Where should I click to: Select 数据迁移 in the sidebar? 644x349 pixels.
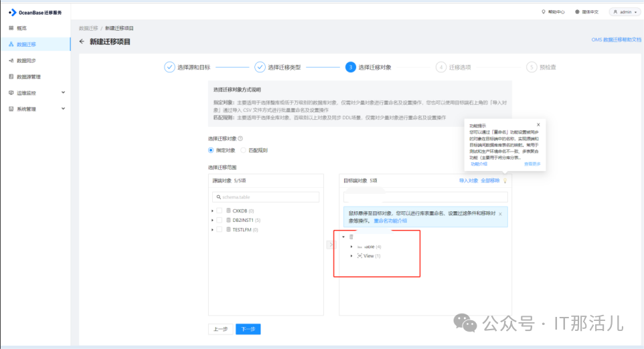pyautogui.click(x=35, y=44)
